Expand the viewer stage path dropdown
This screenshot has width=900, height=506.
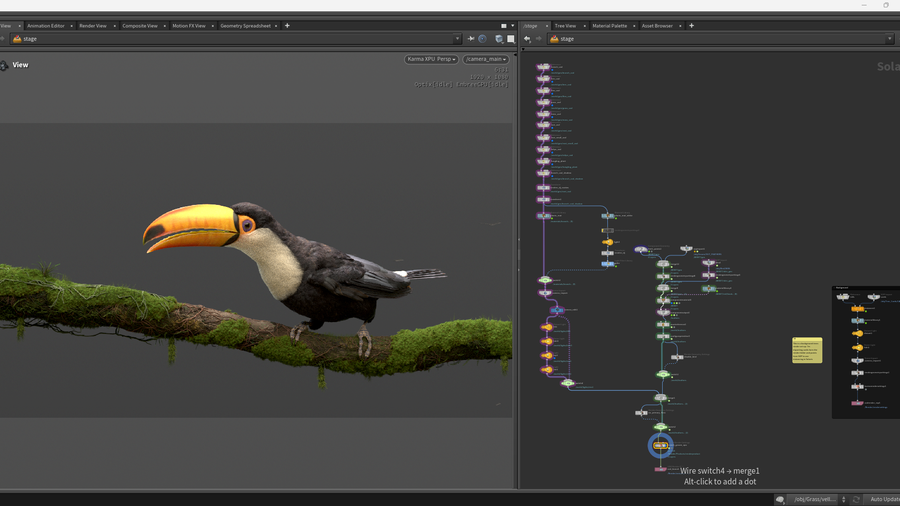point(457,39)
